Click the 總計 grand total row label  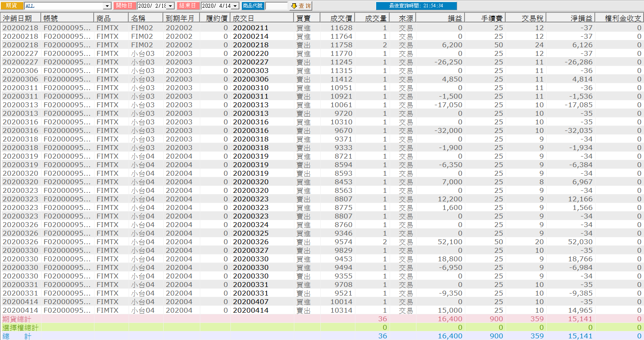17,336
